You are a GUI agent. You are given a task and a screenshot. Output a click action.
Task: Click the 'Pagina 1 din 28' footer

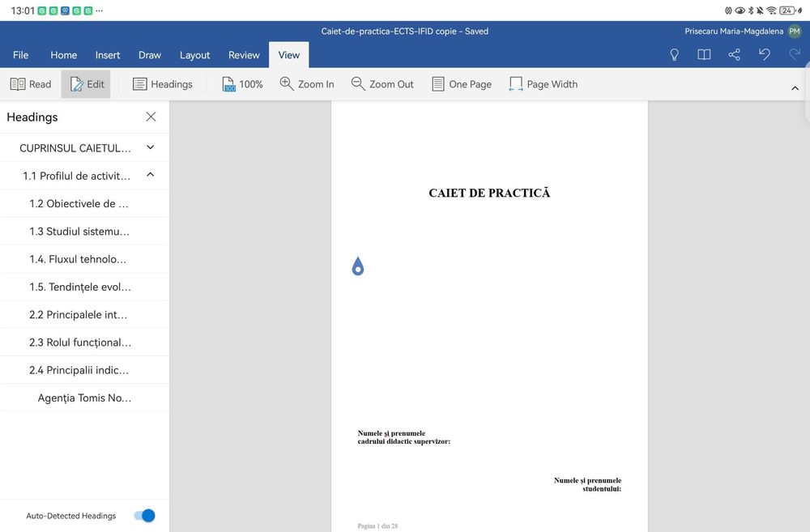(377, 526)
